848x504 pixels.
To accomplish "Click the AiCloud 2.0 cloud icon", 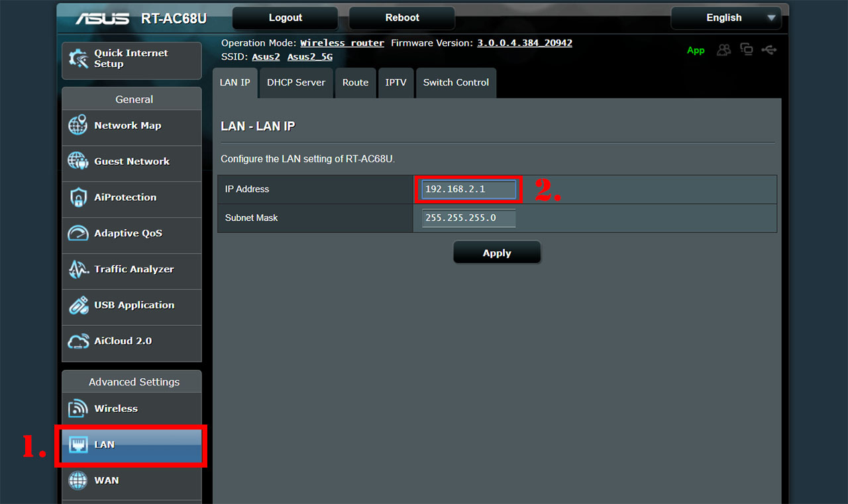I will click(78, 341).
